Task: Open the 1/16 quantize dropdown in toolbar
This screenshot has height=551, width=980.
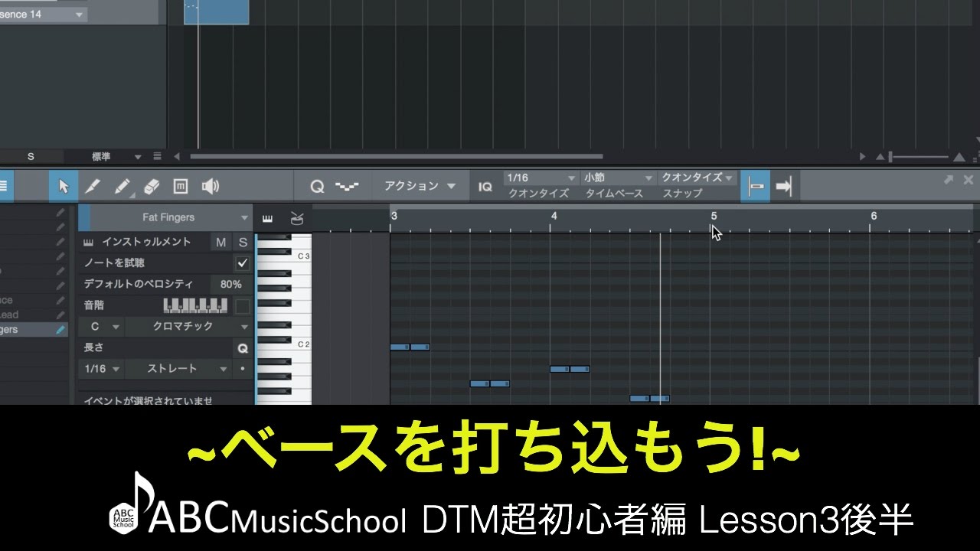Action: click(x=541, y=178)
